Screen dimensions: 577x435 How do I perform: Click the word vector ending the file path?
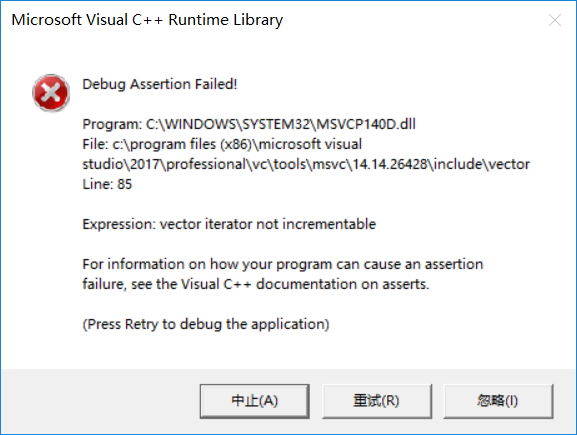pos(509,165)
